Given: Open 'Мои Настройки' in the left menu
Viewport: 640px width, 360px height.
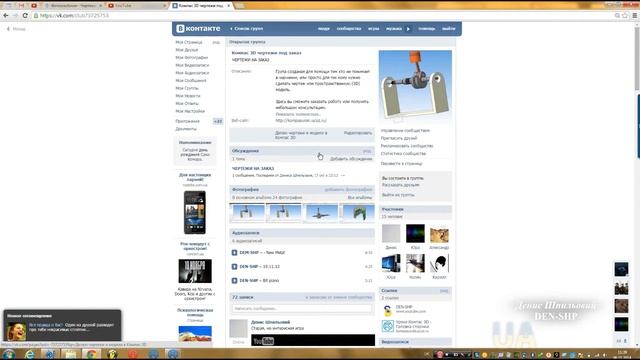Looking at the screenshot, I should pos(190,111).
